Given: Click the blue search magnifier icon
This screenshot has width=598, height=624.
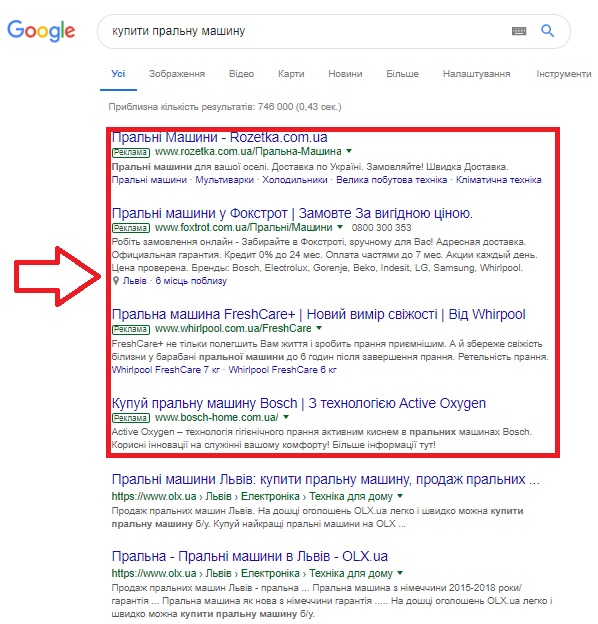Looking at the screenshot, I should [x=547, y=31].
